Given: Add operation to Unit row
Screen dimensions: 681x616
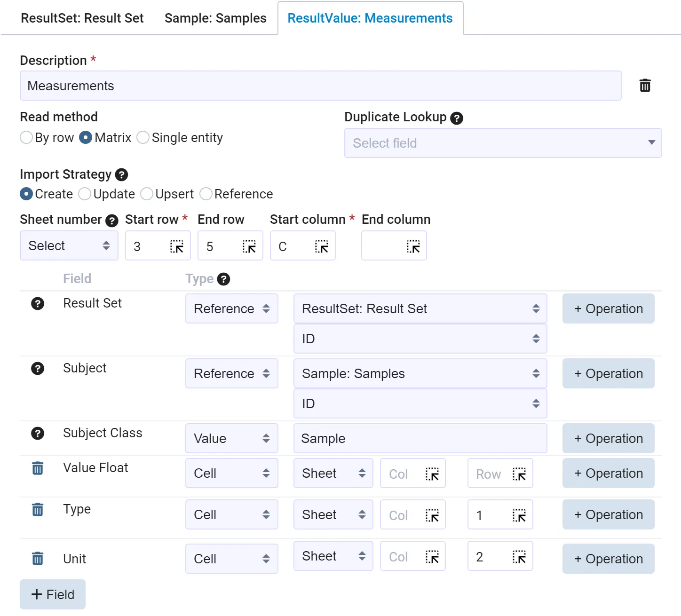Looking at the screenshot, I should [x=609, y=559].
